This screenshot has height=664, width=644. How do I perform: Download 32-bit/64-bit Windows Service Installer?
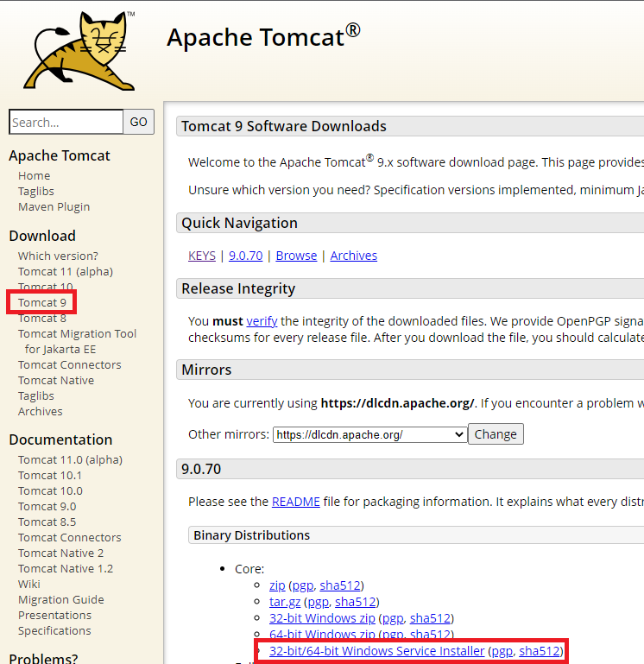[x=377, y=651]
